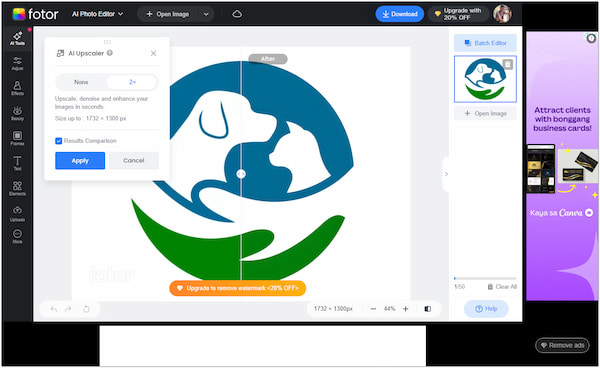
Task: Apply the upscale
Action: pos(80,161)
